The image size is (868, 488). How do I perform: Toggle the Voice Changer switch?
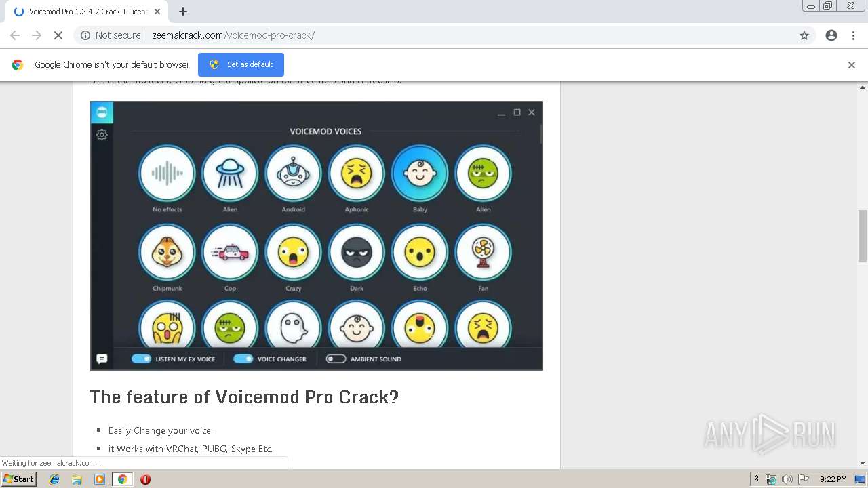243,359
